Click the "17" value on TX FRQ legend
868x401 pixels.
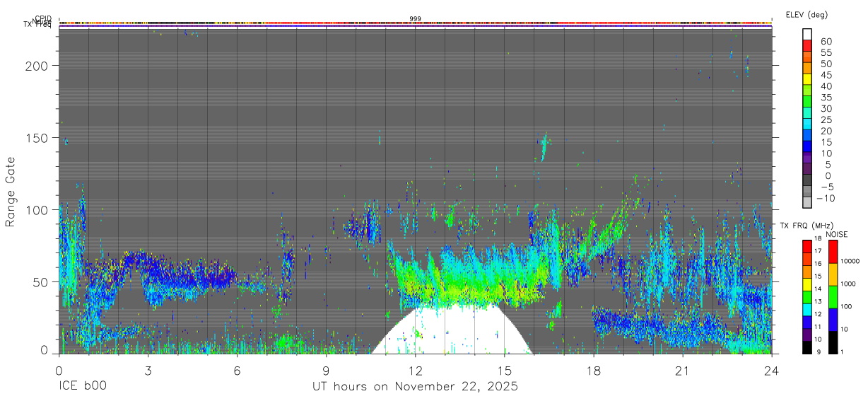pyautogui.click(x=817, y=251)
